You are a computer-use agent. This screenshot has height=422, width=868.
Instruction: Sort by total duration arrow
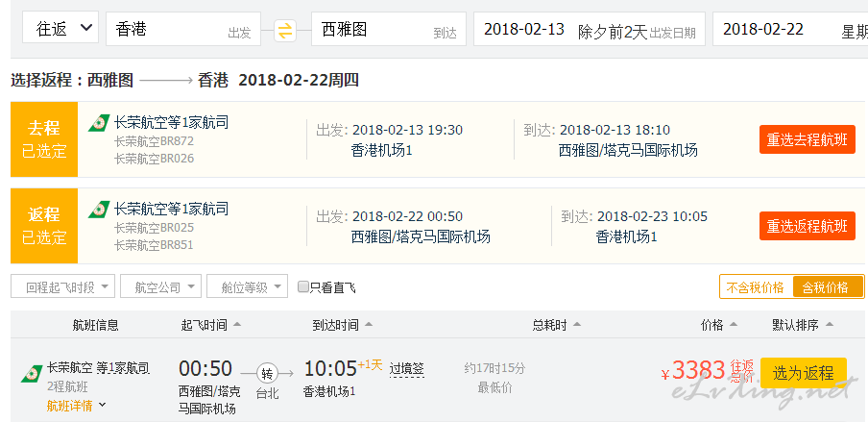577,324
